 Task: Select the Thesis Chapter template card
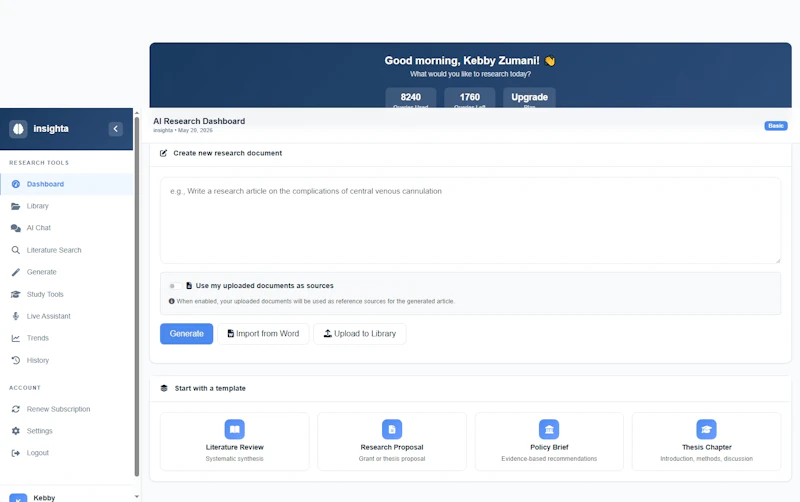coord(707,441)
